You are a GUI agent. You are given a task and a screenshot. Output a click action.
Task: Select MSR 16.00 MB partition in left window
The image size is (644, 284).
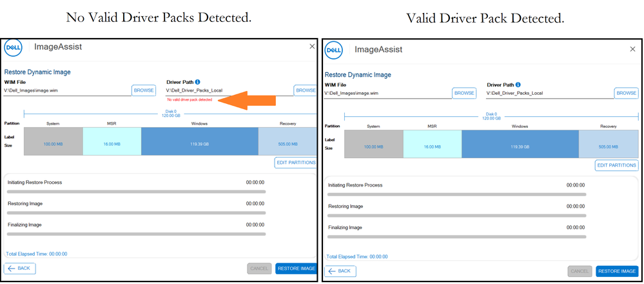(x=112, y=141)
